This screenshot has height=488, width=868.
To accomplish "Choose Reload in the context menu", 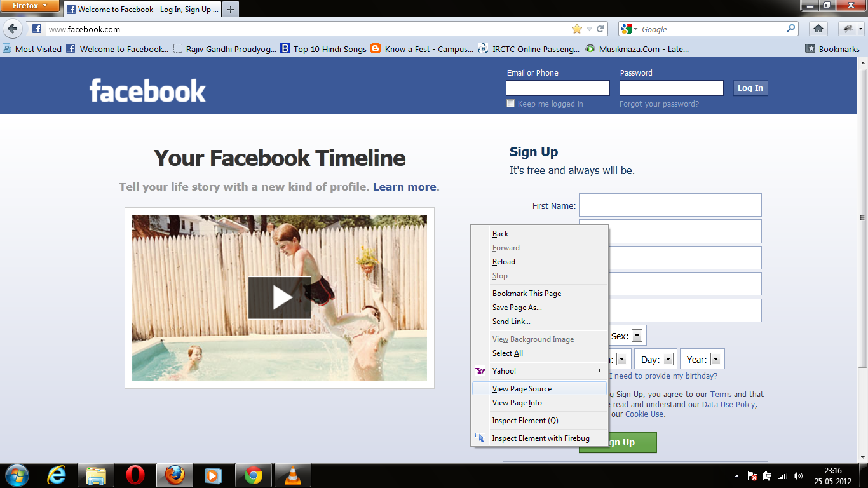I will pos(539,262).
